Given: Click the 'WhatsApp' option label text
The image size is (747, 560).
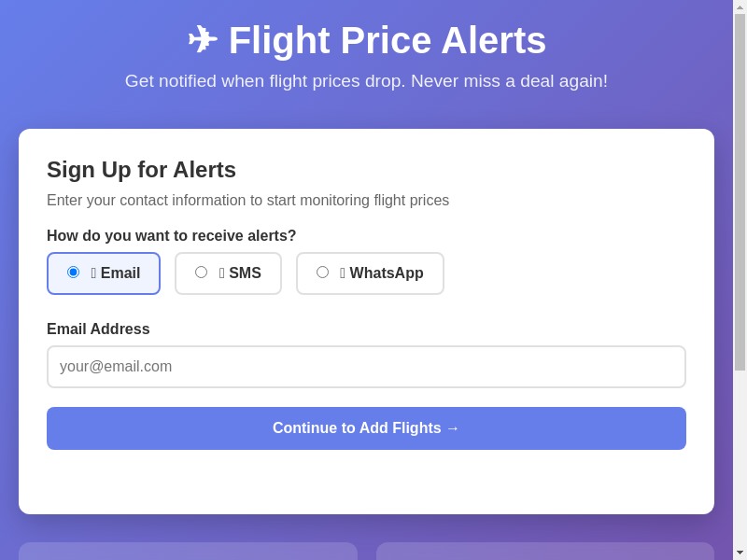Looking at the screenshot, I should click(387, 273).
